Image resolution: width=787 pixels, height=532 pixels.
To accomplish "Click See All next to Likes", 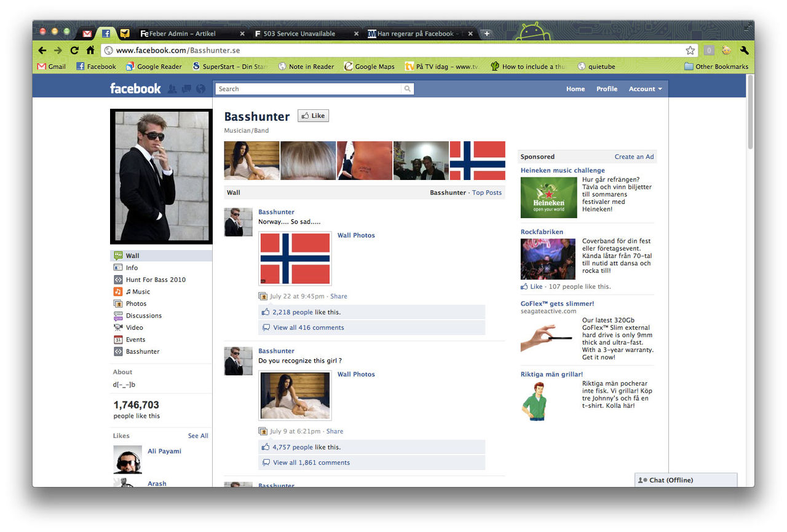I will [x=197, y=436].
